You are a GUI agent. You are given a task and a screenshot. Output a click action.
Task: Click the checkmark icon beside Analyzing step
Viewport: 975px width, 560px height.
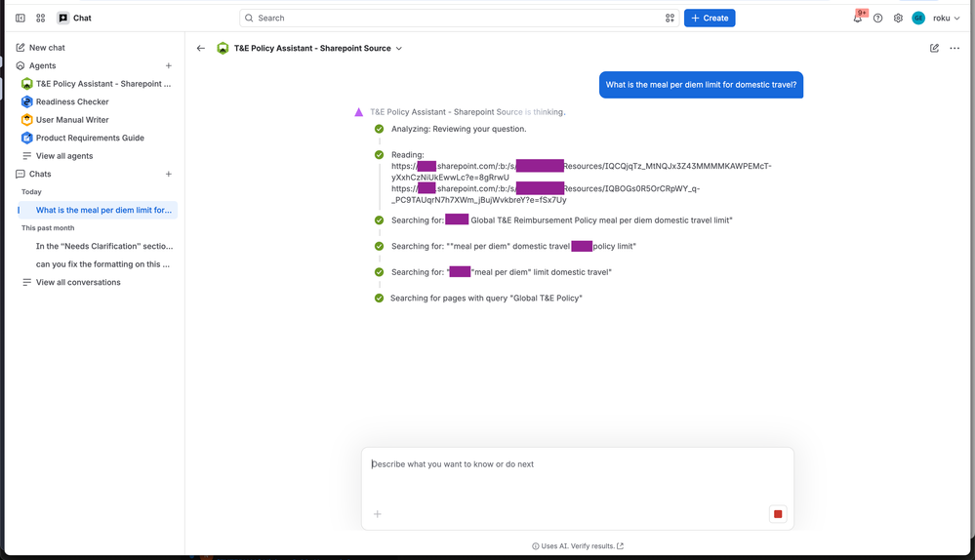[380, 129]
